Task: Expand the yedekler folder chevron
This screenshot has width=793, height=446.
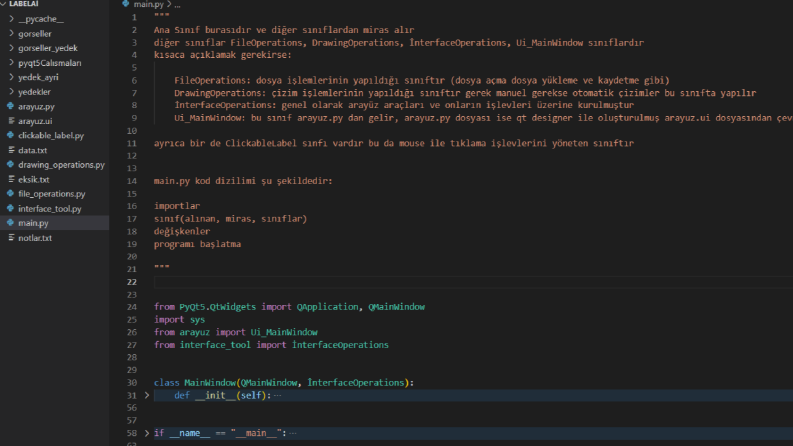Action: click(x=11, y=92)
